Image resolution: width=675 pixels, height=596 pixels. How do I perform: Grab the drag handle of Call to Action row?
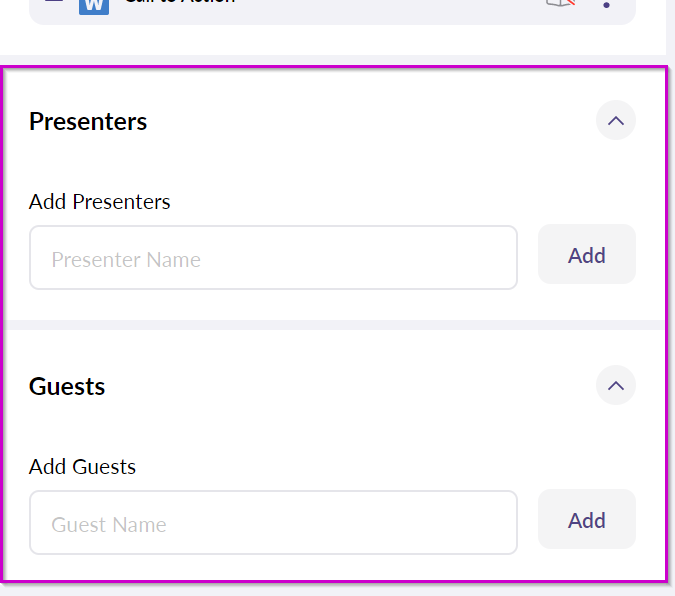pyautogui.click(x=54, y=3)
